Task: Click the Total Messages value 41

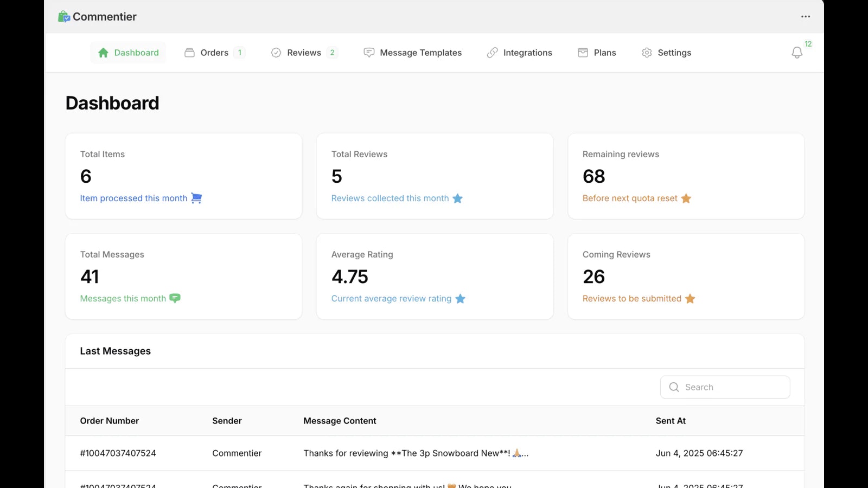Action: (90, 277)
